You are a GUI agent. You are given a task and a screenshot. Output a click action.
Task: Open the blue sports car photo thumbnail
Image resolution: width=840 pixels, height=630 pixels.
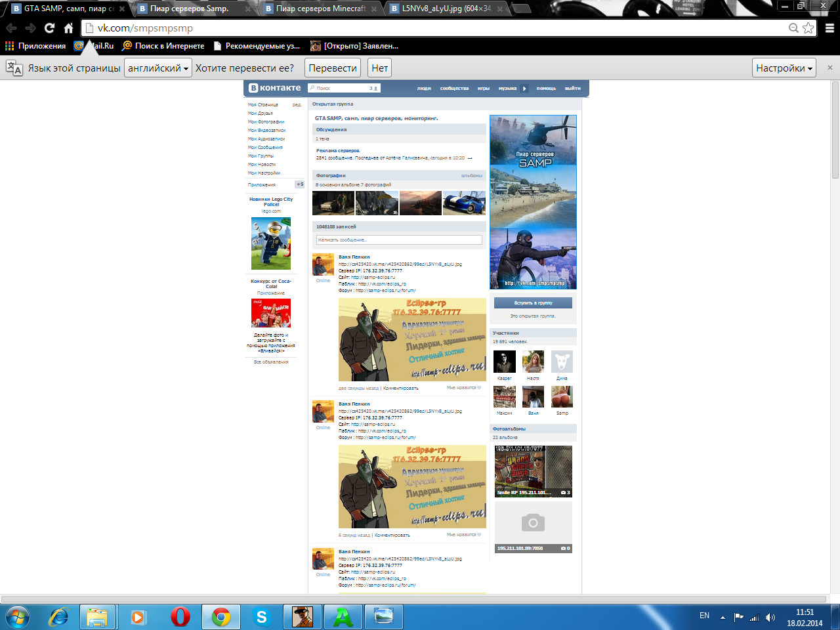(x=464, y=203)
